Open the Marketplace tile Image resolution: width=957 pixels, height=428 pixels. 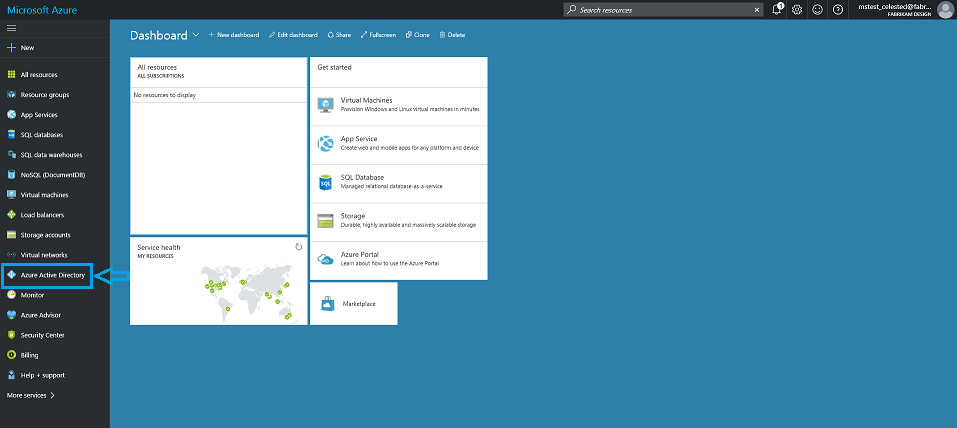point(353,303)
